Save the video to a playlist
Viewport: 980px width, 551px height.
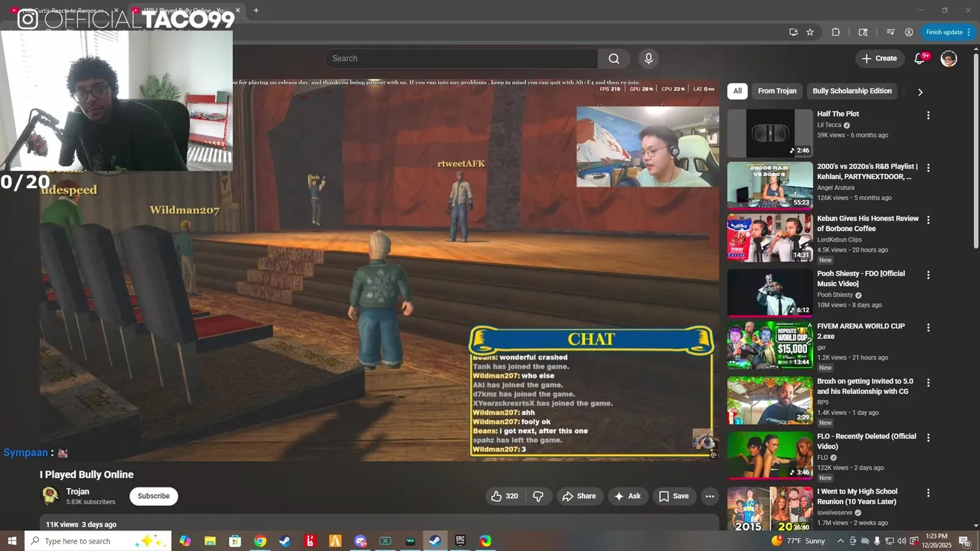pyautogui.click(x=674, y=497)
